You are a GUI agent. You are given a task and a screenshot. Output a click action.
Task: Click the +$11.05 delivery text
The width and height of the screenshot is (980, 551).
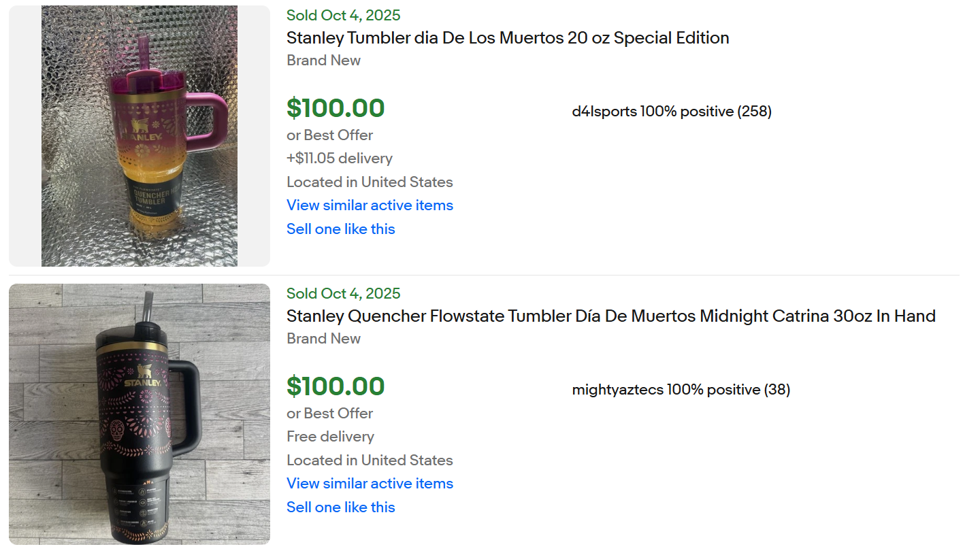pos(339,158)
